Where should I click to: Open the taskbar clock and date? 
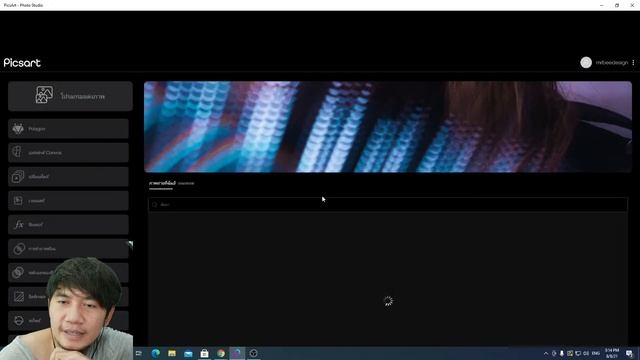coord(612,353)
